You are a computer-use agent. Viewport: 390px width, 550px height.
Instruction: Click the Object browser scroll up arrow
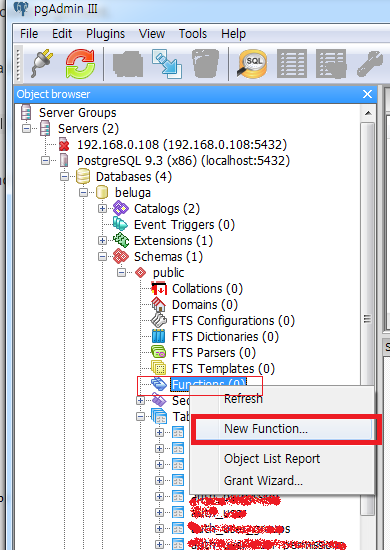click(x=368, y=113)
